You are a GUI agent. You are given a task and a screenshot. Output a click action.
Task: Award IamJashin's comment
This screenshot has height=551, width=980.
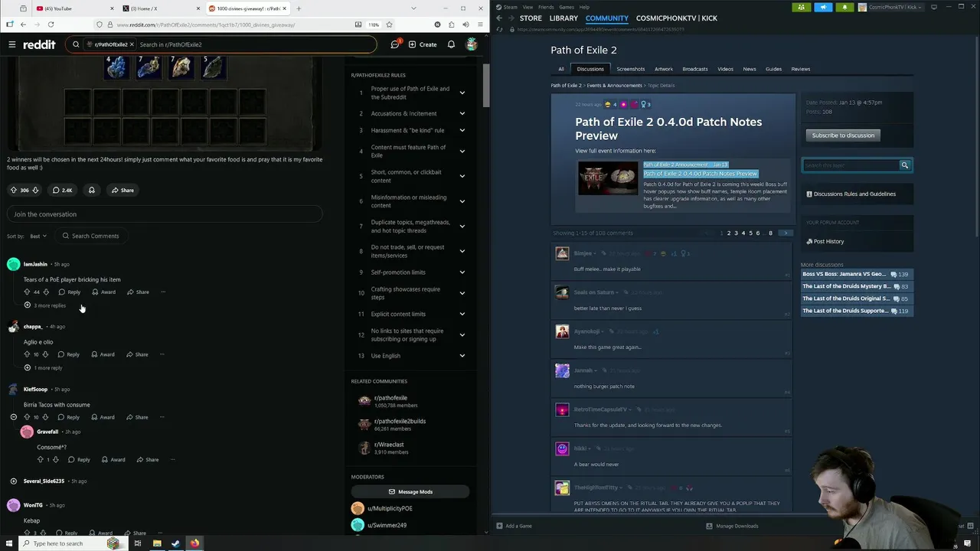pyautogui.click(x=103, y=292)
